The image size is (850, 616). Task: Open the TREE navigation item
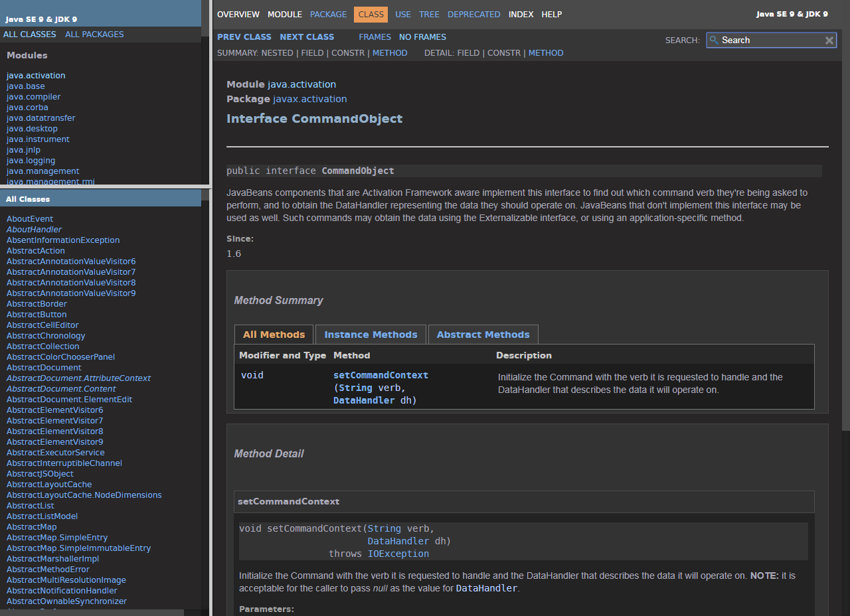click(x=429, y=15)
